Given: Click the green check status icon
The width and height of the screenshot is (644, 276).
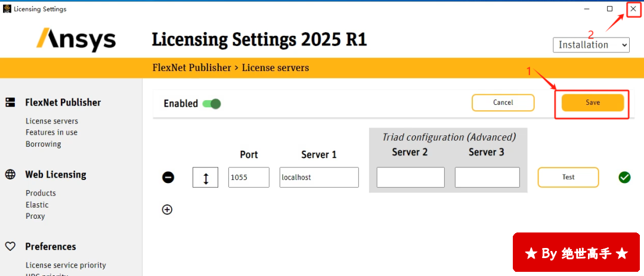Looking at the screenshot, I should click(624, 178).
